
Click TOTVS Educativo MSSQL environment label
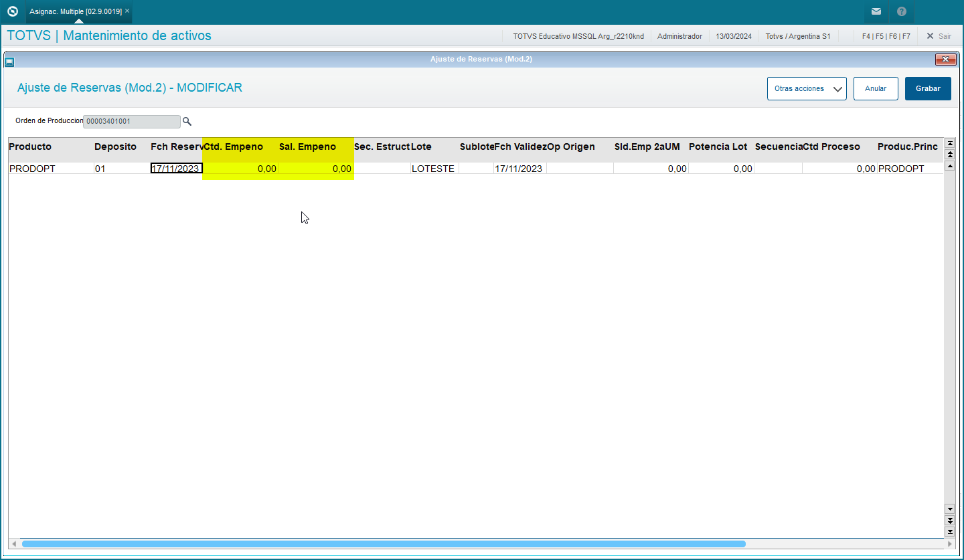tap(578, 36)
